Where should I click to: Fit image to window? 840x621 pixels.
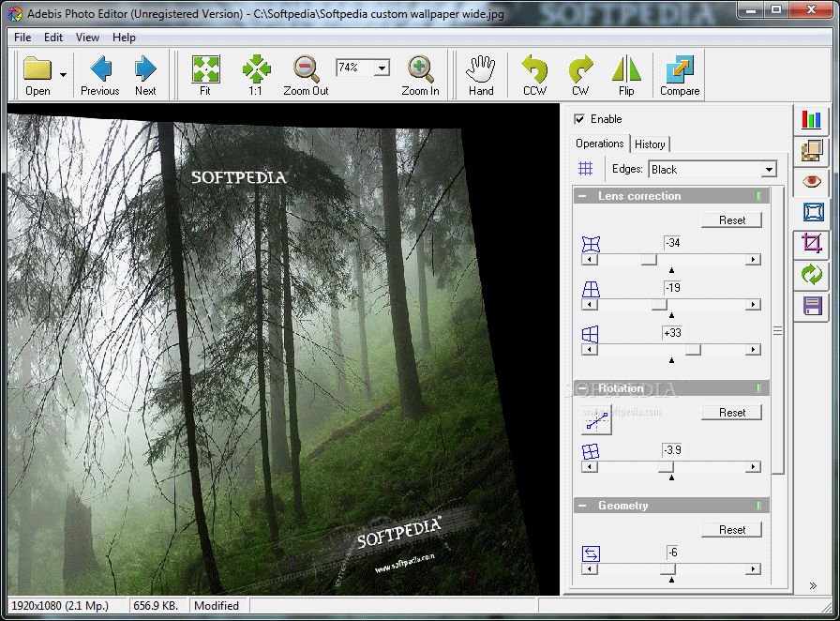205,75
